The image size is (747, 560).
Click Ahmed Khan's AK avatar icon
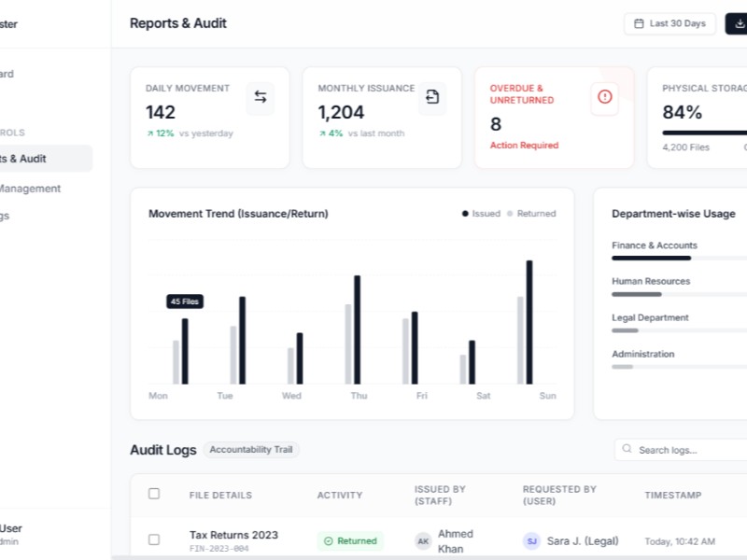click(424, 539)
